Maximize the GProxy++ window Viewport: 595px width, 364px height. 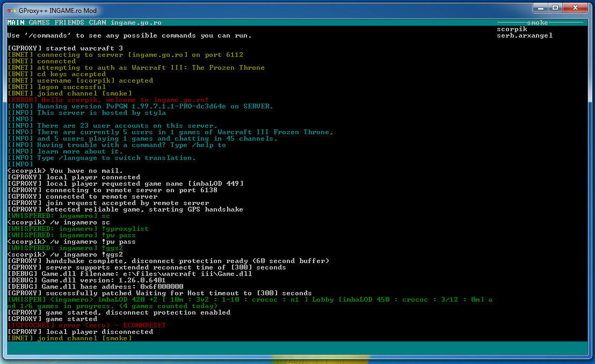555,8
